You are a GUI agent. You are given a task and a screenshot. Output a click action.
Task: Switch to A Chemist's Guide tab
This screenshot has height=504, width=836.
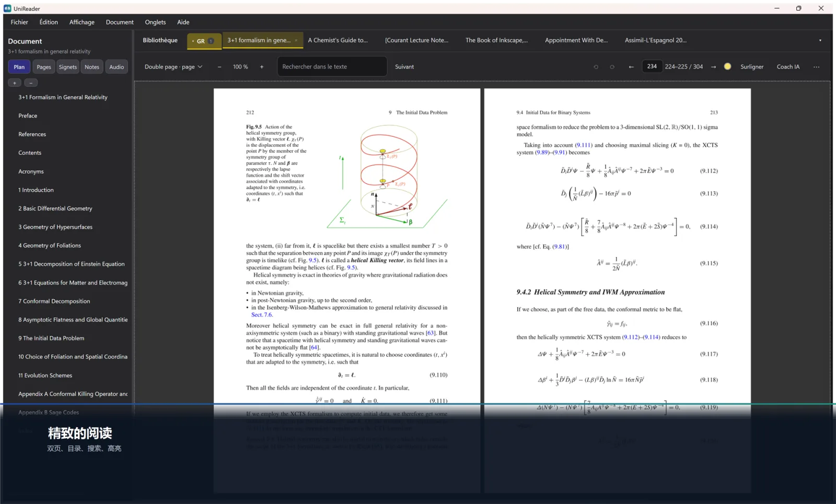tap(338, 40)
